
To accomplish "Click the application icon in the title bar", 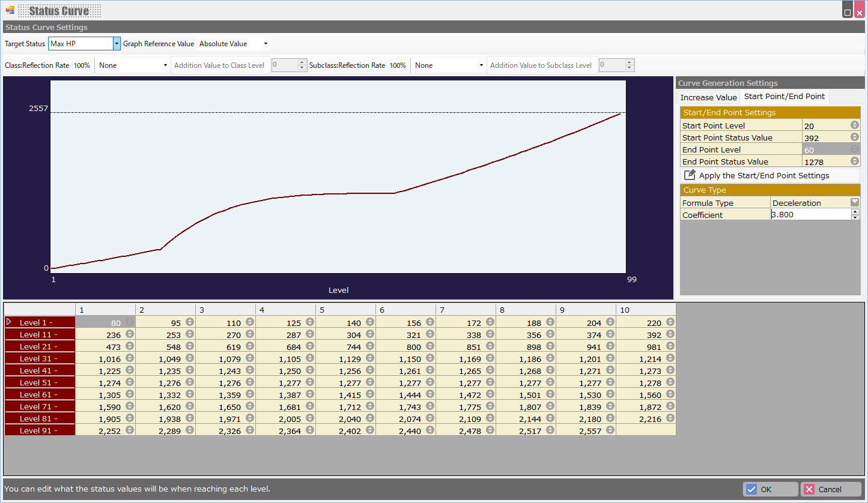I will pos(10,10).
